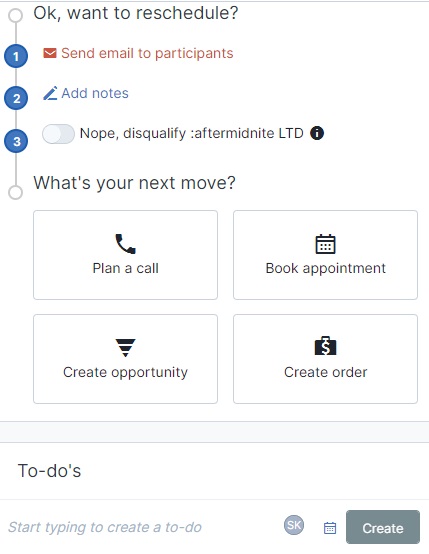Select step 2 circle in timeline
Image resolution: width=429 pixels, height=554 pixels.
[x=16, y=98]
